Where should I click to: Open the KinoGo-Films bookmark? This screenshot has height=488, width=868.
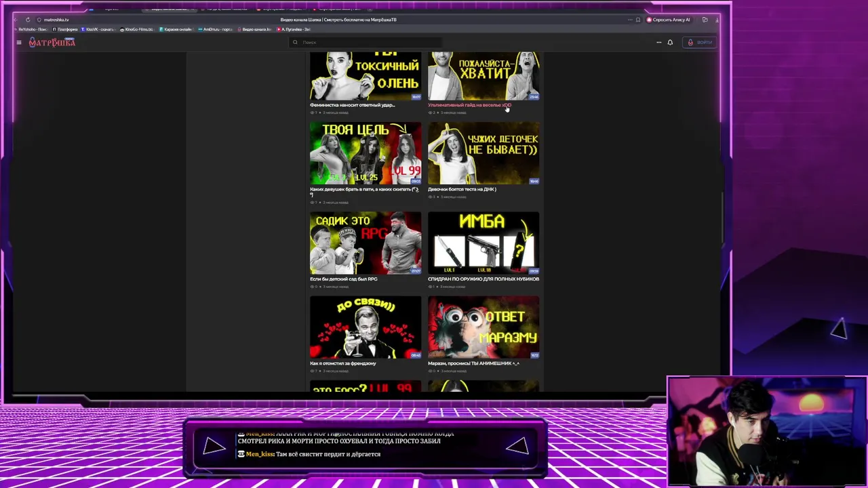pyautogui.click(x=137, y=29)
